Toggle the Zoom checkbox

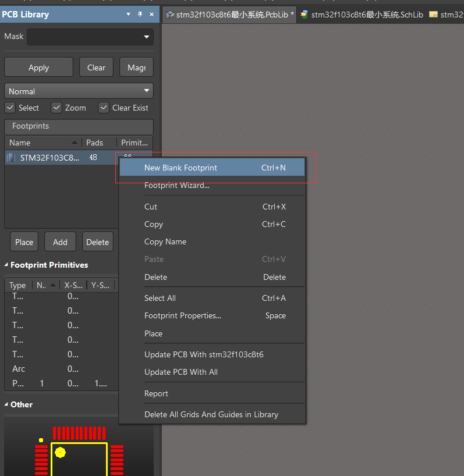click(x=56, y=108)
